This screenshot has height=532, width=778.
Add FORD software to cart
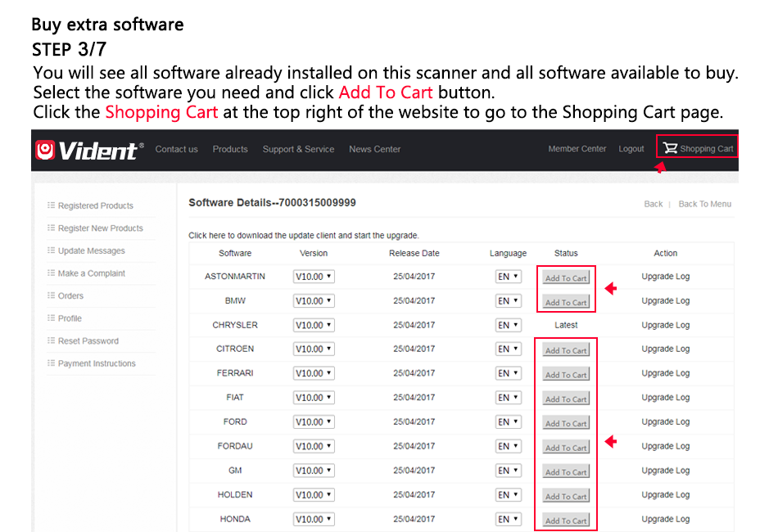pyautogui.click(x=566, y=423)
